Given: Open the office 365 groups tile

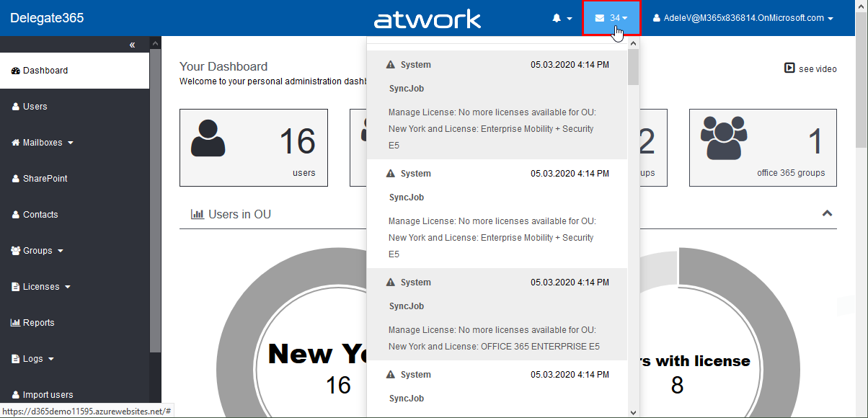Looking at the screenshot, I should click(763, 148).
